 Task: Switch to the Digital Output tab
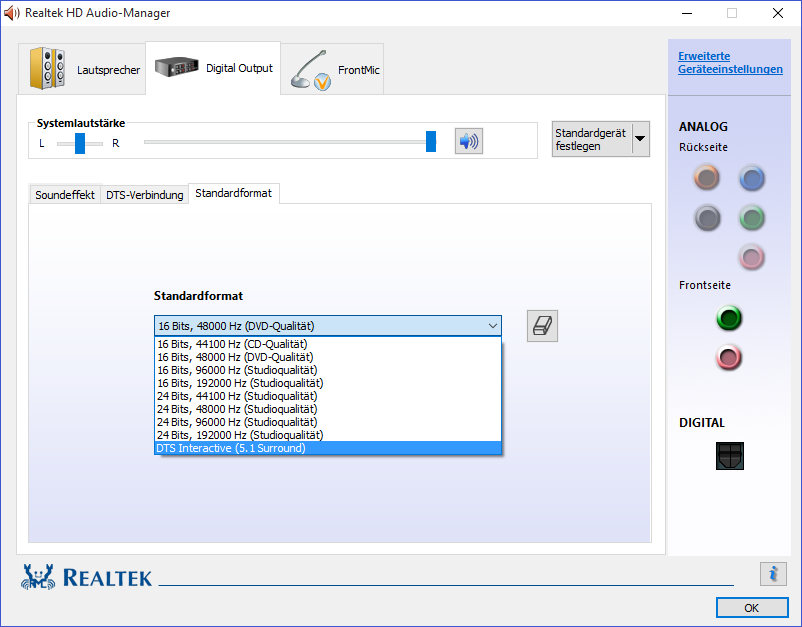pos(213,68)
